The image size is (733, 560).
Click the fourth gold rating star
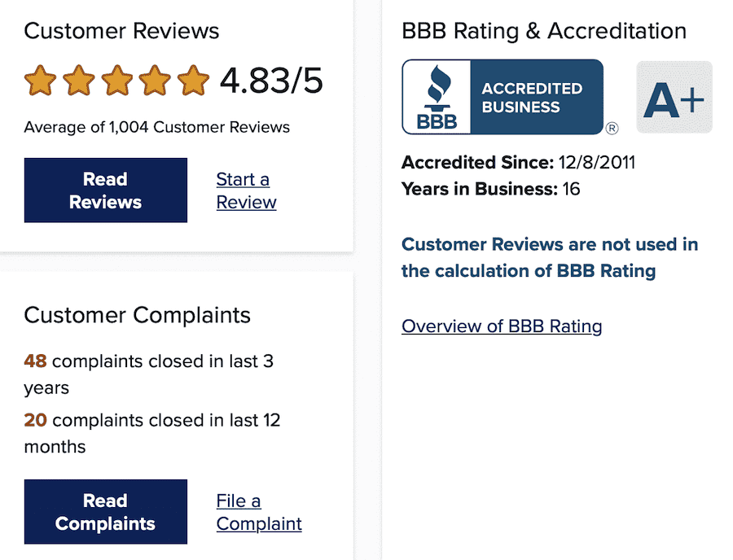[155, 81]
